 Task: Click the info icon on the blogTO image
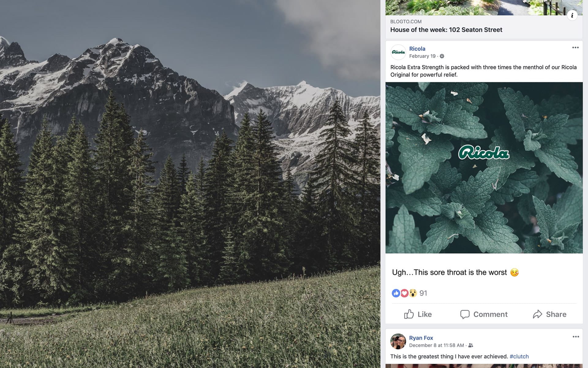(572, 15)
